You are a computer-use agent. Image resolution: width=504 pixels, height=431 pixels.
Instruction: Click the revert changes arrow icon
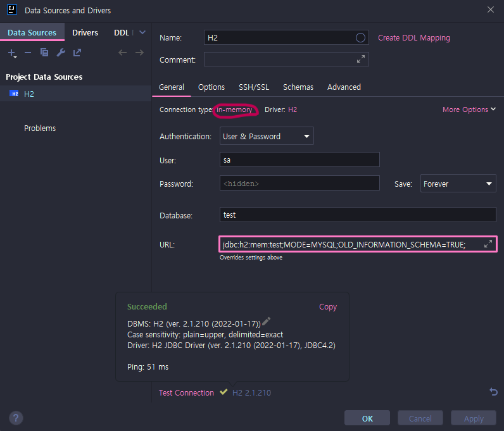[x=493, y=392]
